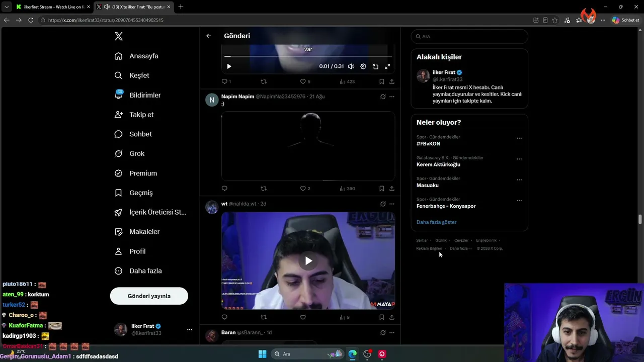Go back using the Gönderi back arrow
This screenshot has width=644, height=362.
pyautogui.click(x=209, y=36)
